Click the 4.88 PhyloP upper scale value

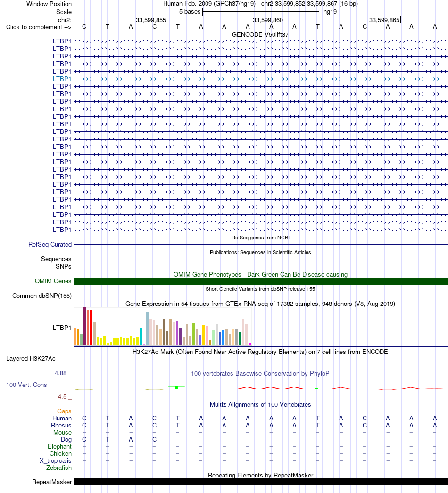(60, 373)
